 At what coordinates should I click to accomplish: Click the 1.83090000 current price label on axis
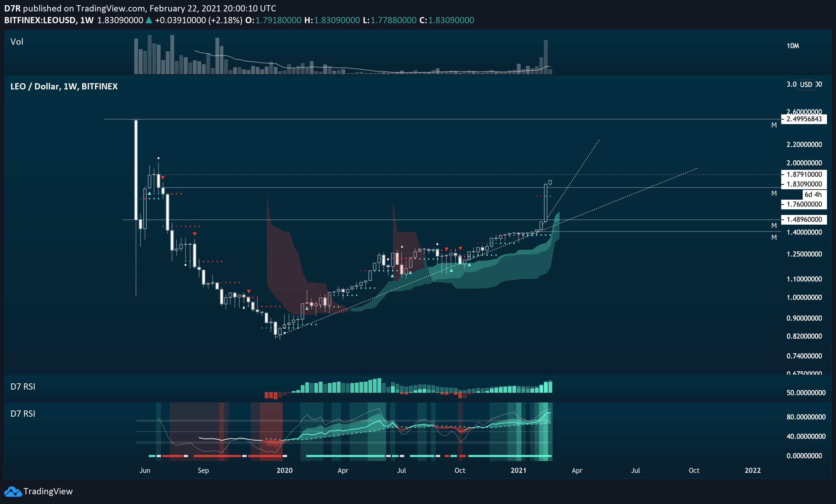(x=804, y=184)
